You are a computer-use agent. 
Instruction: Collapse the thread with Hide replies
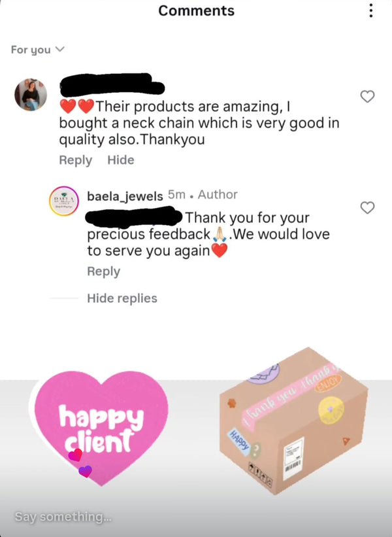tap(122, 298)
